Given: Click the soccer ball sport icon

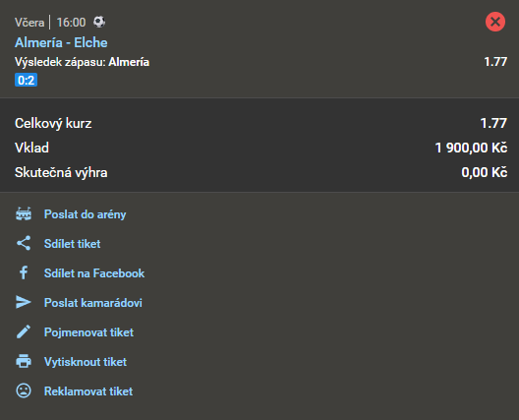Looking at the screenshot, I should coord(99,22).
